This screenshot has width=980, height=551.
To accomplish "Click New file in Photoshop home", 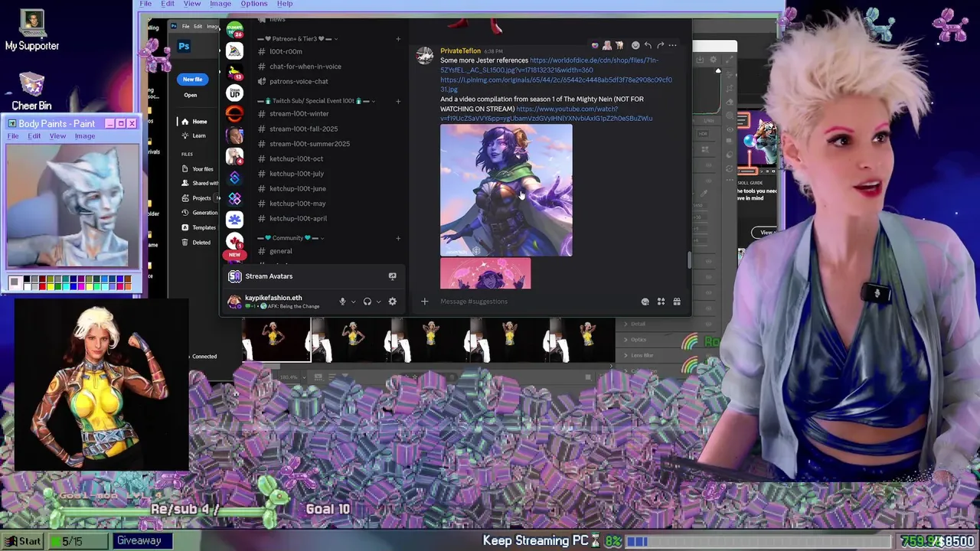I will click(x=192, y=79).
